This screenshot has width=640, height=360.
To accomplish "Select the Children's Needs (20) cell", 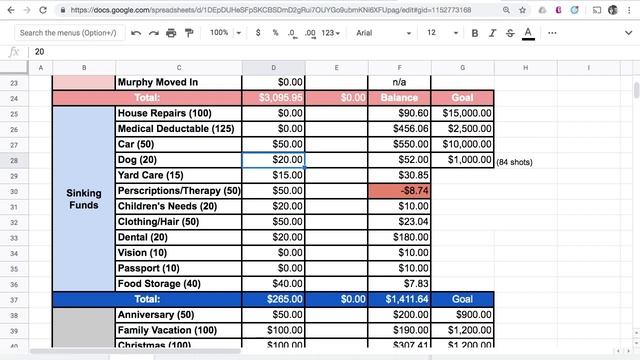I will (x=178, y=206).
